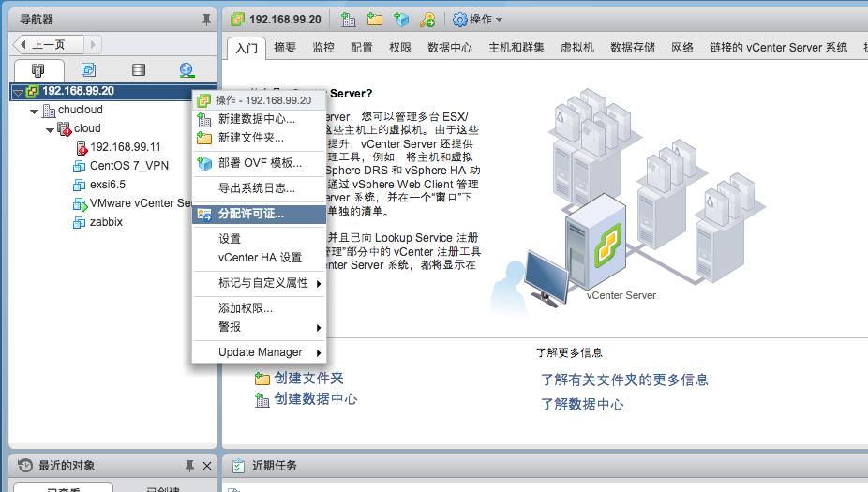This screenshot has width=868, height=492.
Task: Pin the 最近的对象 panel
Action: click(189, 466)
